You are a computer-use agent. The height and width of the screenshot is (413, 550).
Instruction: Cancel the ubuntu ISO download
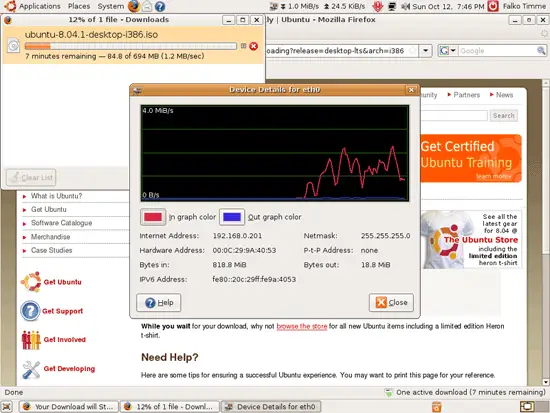coord(253,46)
